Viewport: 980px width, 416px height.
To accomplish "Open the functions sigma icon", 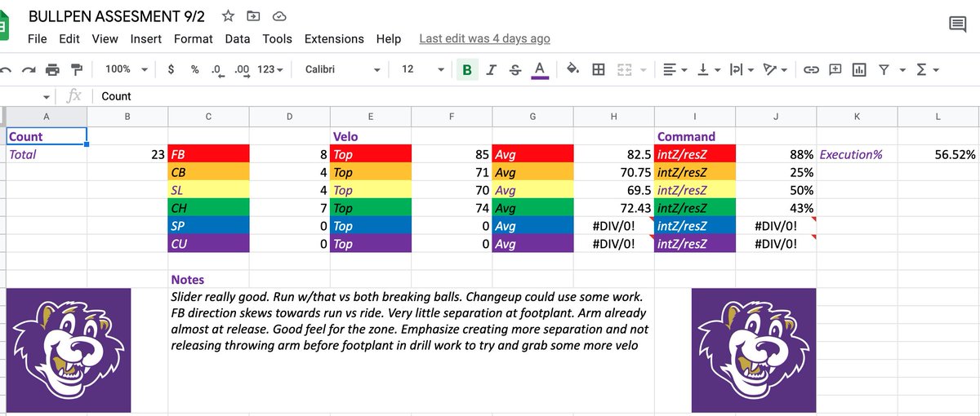I will (x=921, y=70).
